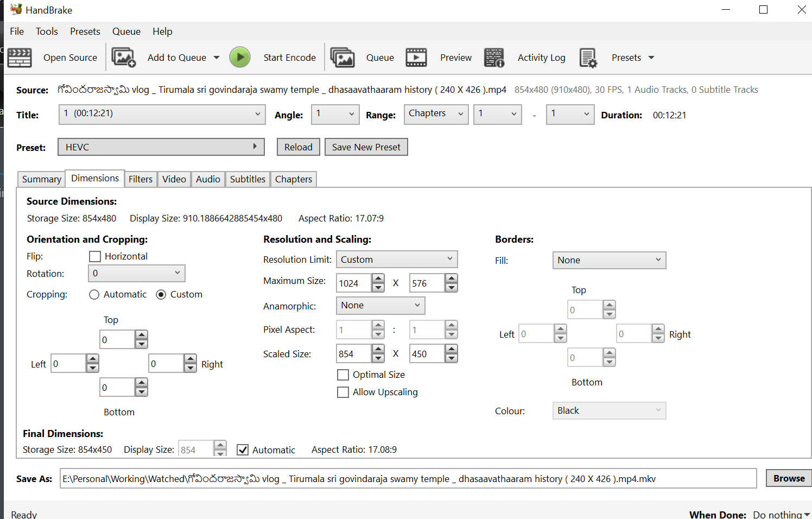This screenshot has height=519, width=812.
Task: Open the start chapter dropdown
Action: (x=498, y=114)
